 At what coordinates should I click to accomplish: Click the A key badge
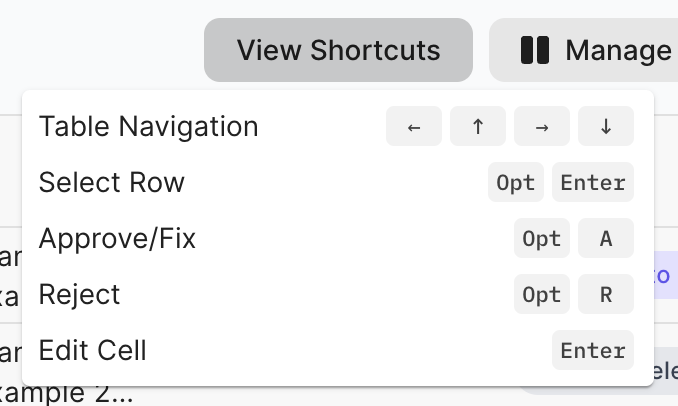tap(606, 239)
